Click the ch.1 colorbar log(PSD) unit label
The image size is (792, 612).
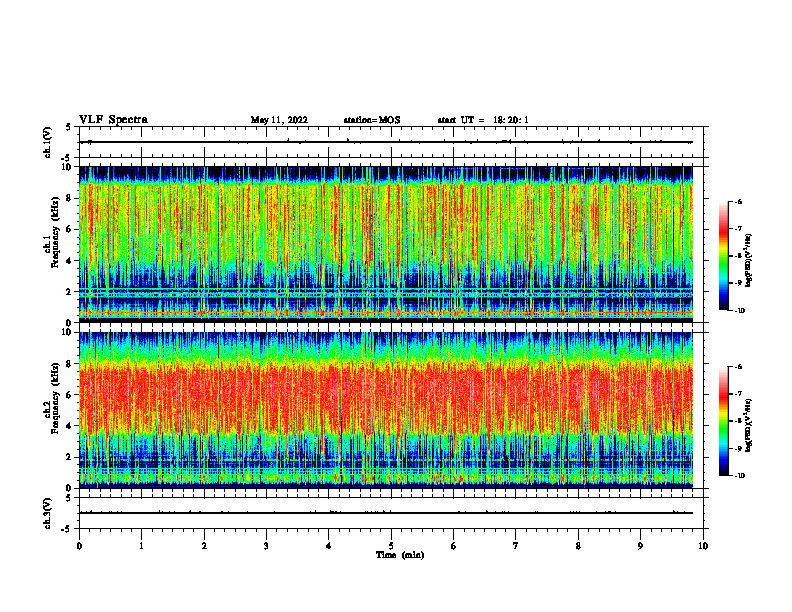click(x=749, y=261)
